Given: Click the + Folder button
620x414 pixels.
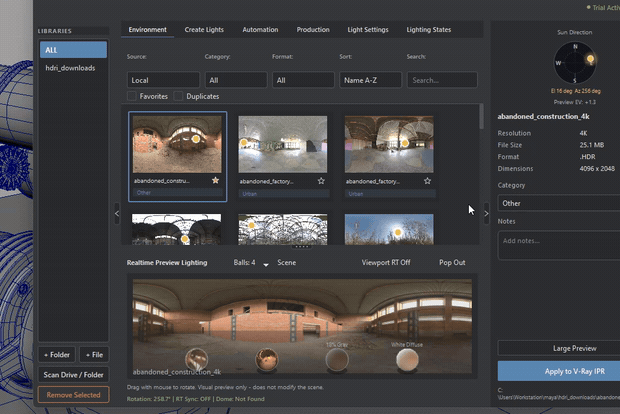Looking at the screenshot, I should tap(57, 355).
